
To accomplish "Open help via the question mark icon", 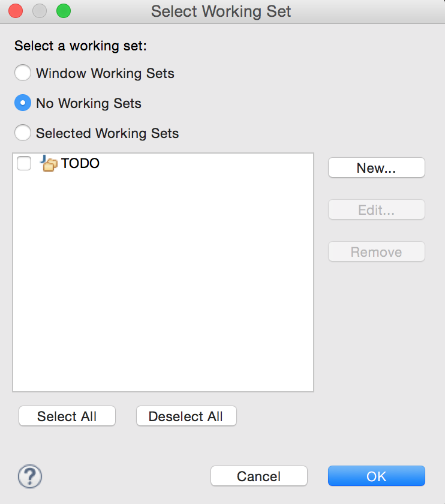I will point(29,476).
